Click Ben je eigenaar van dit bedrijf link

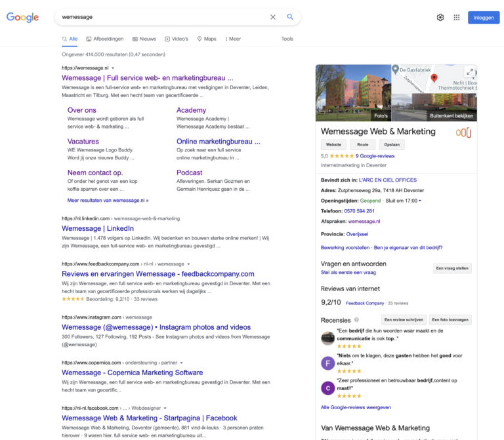pos(408,248)
